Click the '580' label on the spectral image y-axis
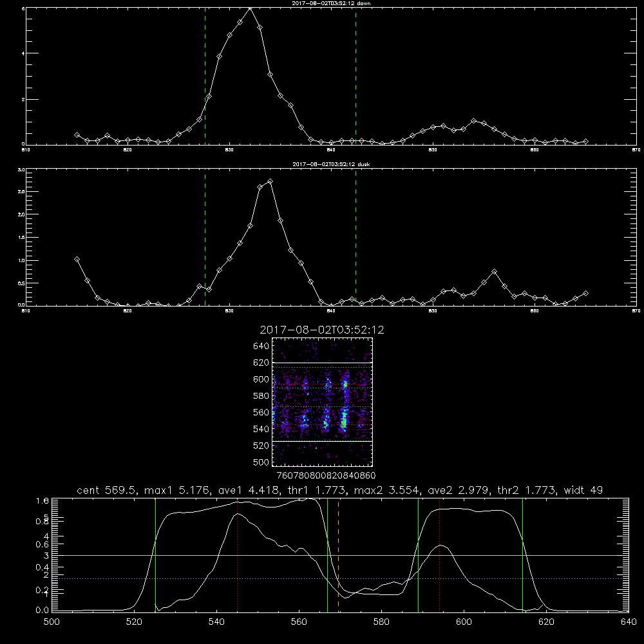The height and width of the screenshot is (644, 644). pyautogui.click(x=261, y=396)
